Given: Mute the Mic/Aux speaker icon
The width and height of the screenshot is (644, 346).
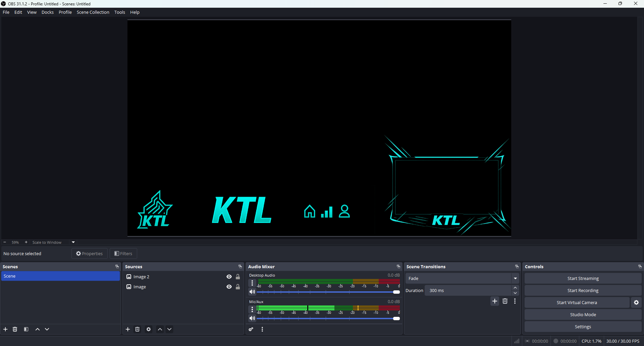Looking at the screenshot, I should (252, 318).
